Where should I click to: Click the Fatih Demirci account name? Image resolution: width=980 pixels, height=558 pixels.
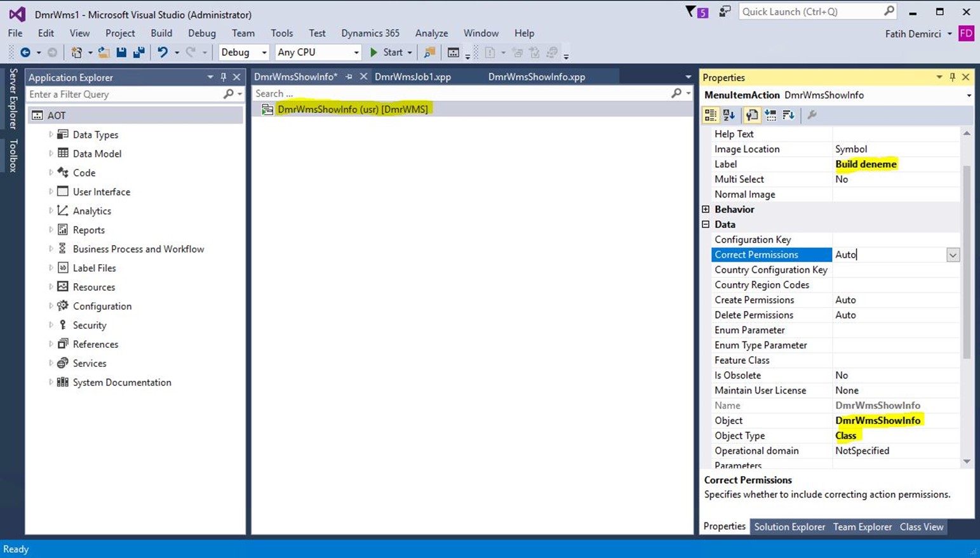pos(913,34)
